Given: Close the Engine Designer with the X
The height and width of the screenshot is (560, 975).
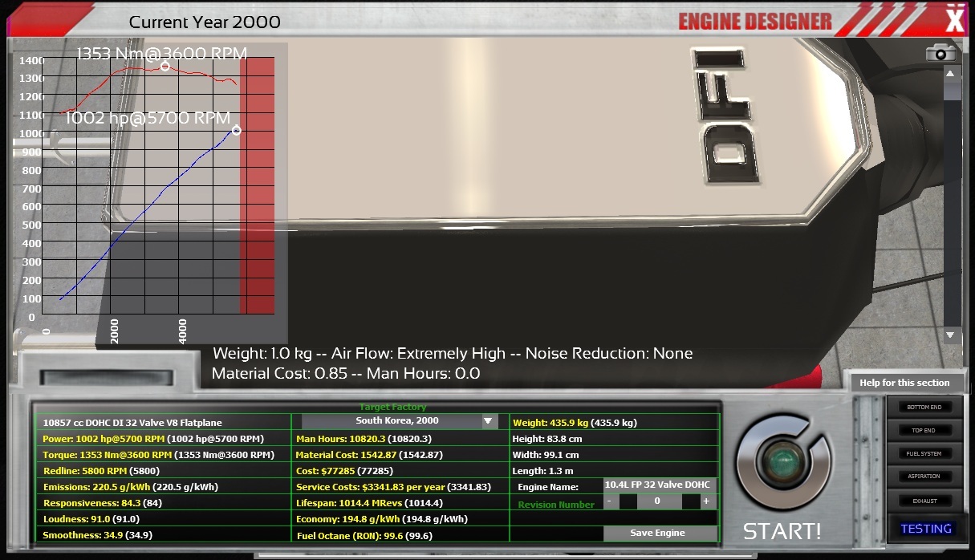Looking at the screenshot, I should tap(954, 18).
